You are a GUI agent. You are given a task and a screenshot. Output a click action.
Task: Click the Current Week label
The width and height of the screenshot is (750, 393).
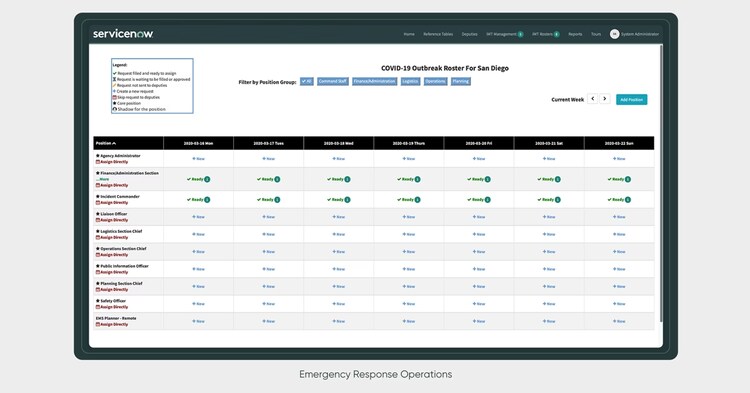[x=568, y=99]
